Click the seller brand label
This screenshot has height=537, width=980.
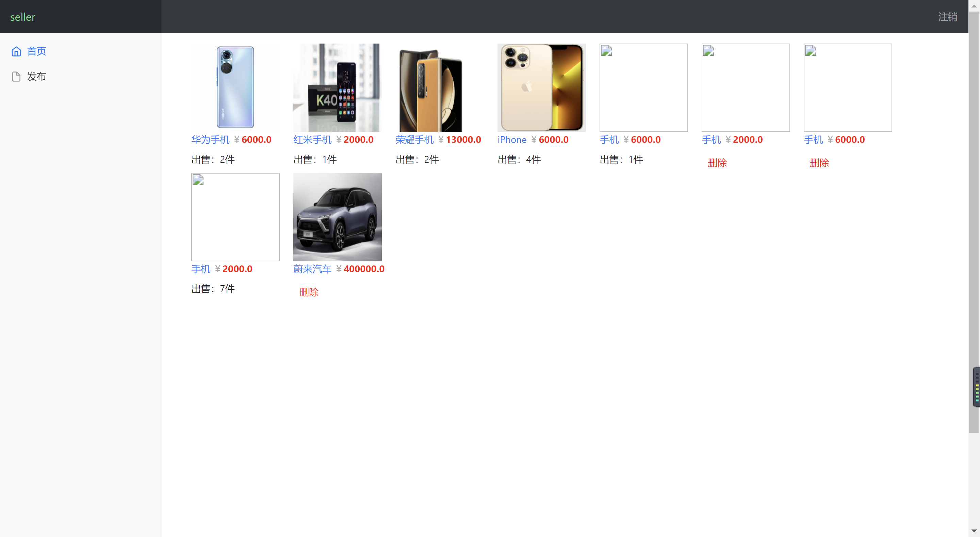pos(22,17)
